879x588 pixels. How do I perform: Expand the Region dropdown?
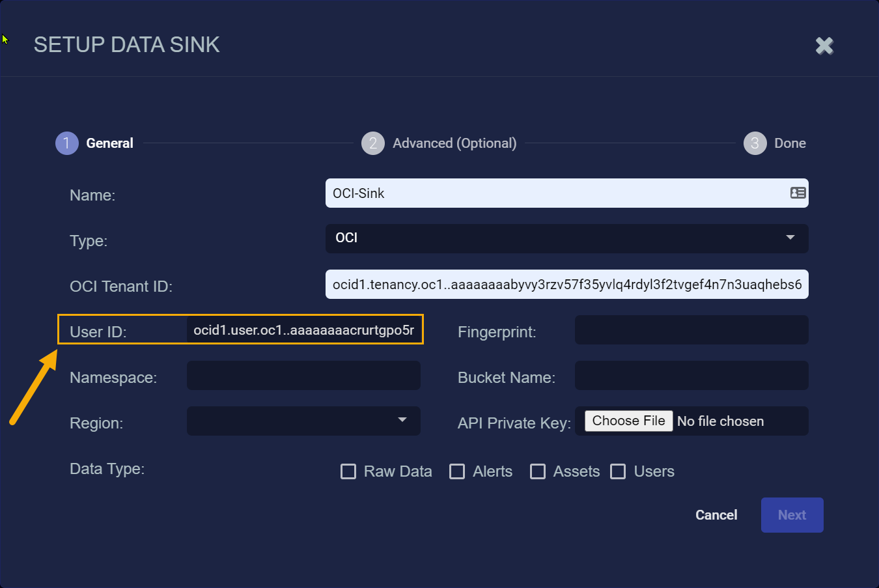303,421
